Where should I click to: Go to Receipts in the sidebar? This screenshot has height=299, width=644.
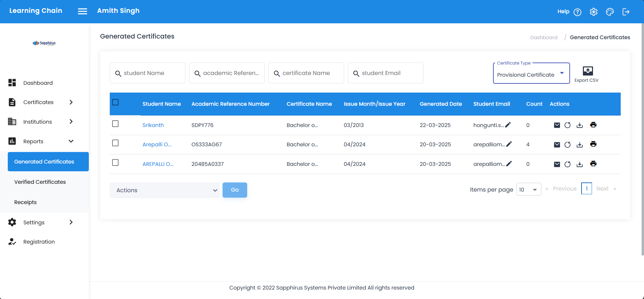coord(25,202)
